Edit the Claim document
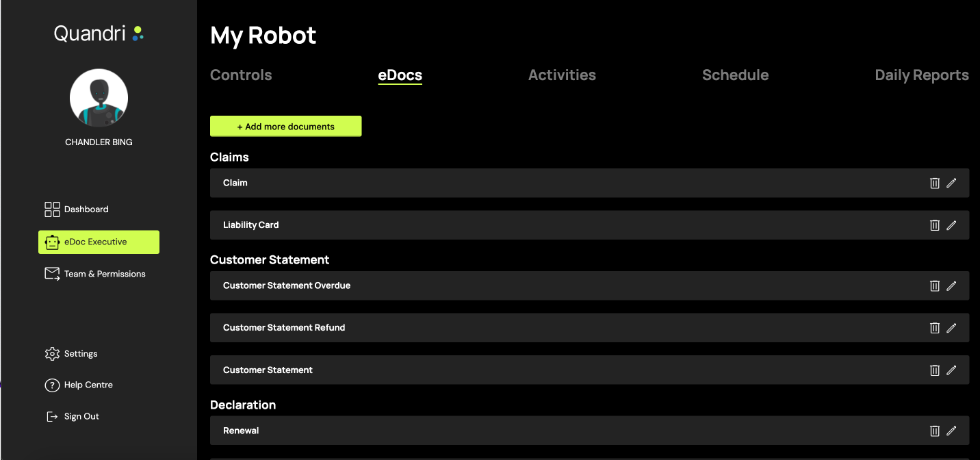The height and width of the screenshot is (460, 980). (x=951, y=183)
